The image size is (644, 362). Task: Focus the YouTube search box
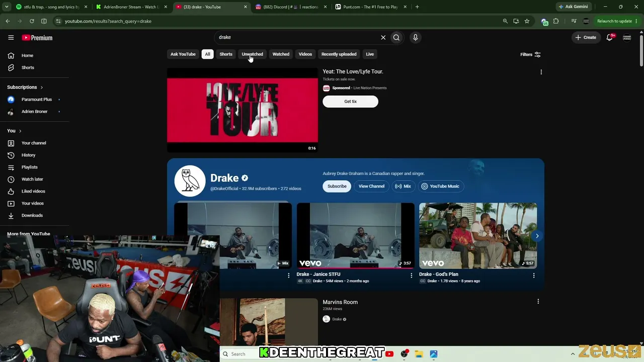297,37
